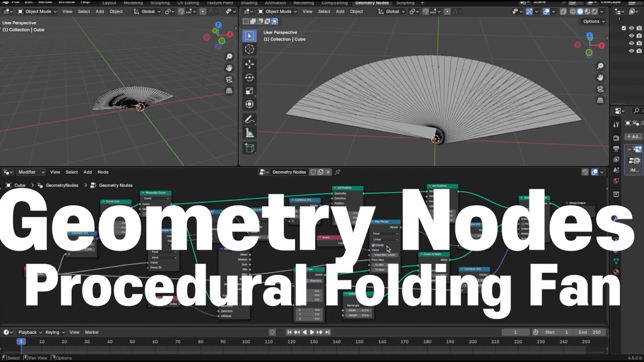Switch perspective/orthographic grid icon in left viewport
This screenshot has width=644, height=362.
(x=229, y=91)
